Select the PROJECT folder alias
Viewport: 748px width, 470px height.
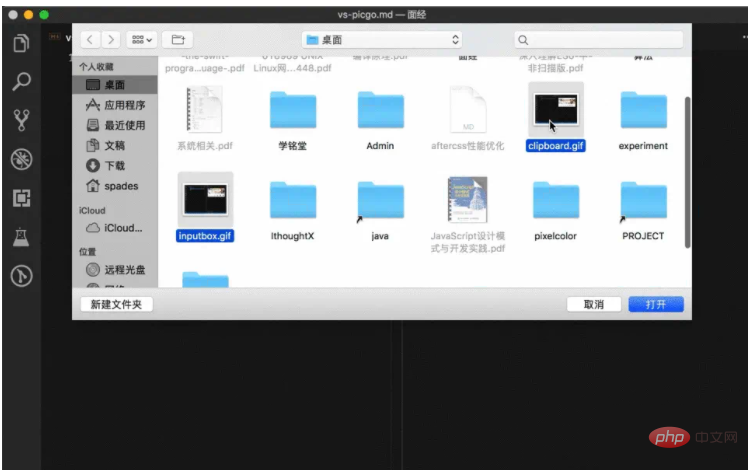[644, 200]
